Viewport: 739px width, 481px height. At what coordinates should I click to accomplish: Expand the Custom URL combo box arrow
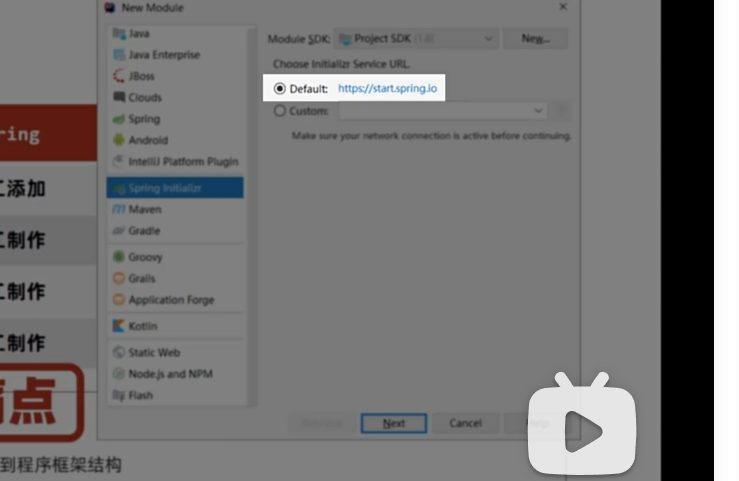point(538,111)
